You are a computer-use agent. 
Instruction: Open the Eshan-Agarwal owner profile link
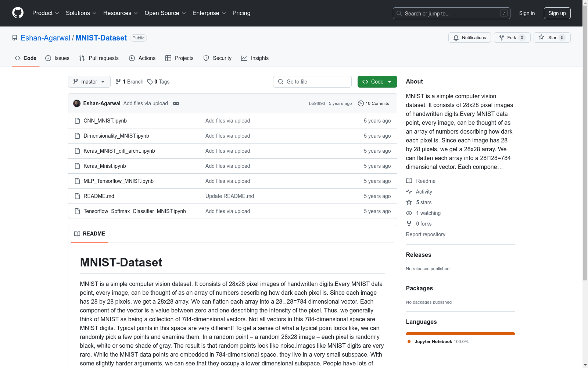coord(46,38)
